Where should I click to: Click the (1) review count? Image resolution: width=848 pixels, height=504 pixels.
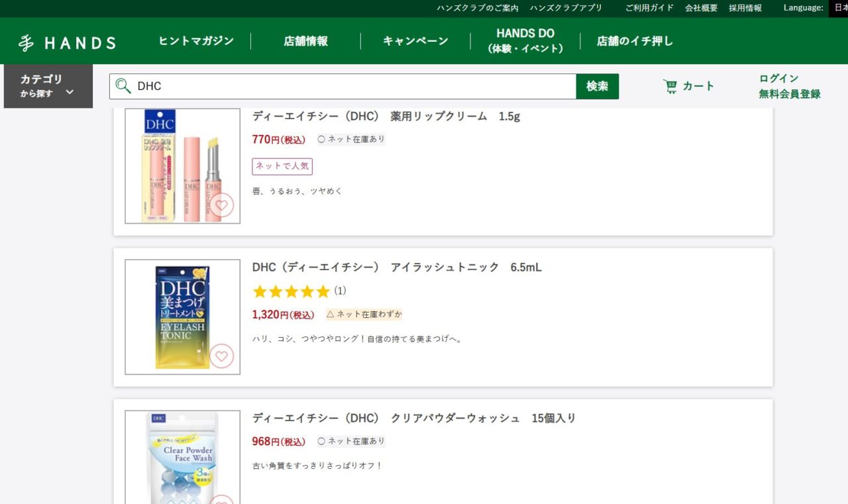(340, 291)
